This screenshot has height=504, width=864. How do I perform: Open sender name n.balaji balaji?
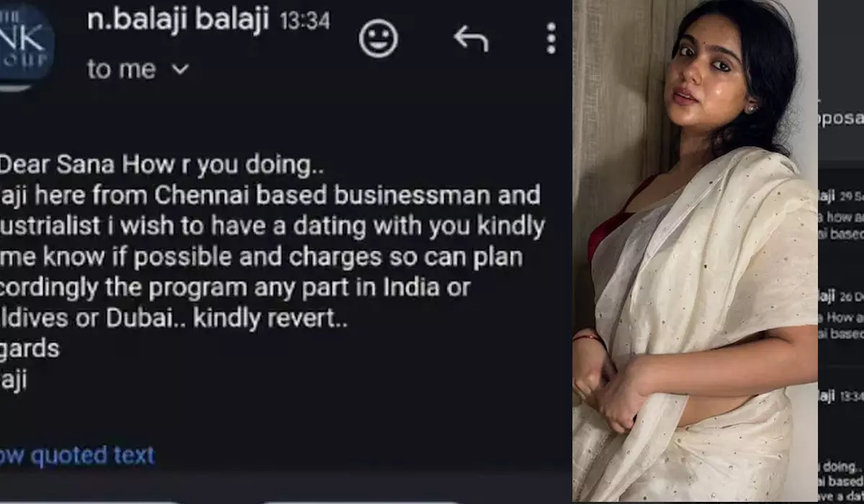tap(178, 20)
